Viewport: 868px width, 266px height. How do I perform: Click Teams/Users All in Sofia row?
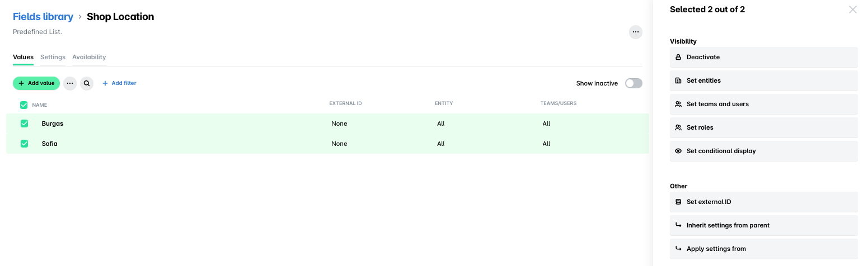click(546, 144)
